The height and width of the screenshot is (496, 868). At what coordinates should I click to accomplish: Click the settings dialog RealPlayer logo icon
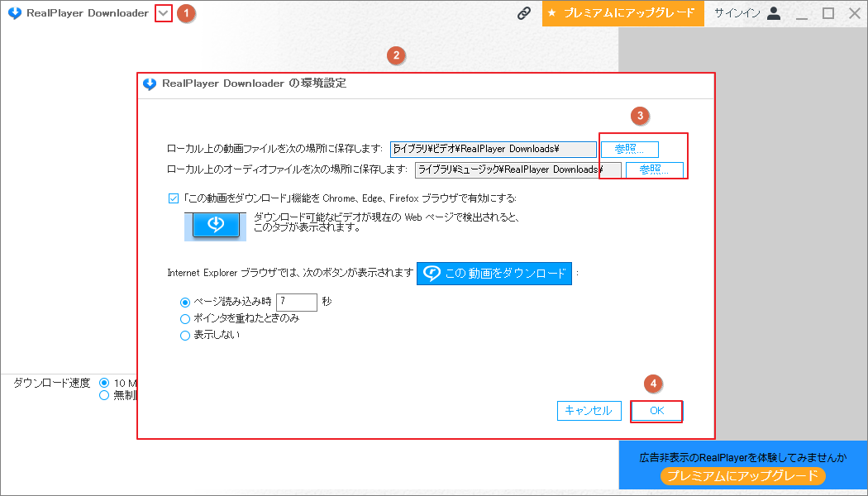(150, 83)
